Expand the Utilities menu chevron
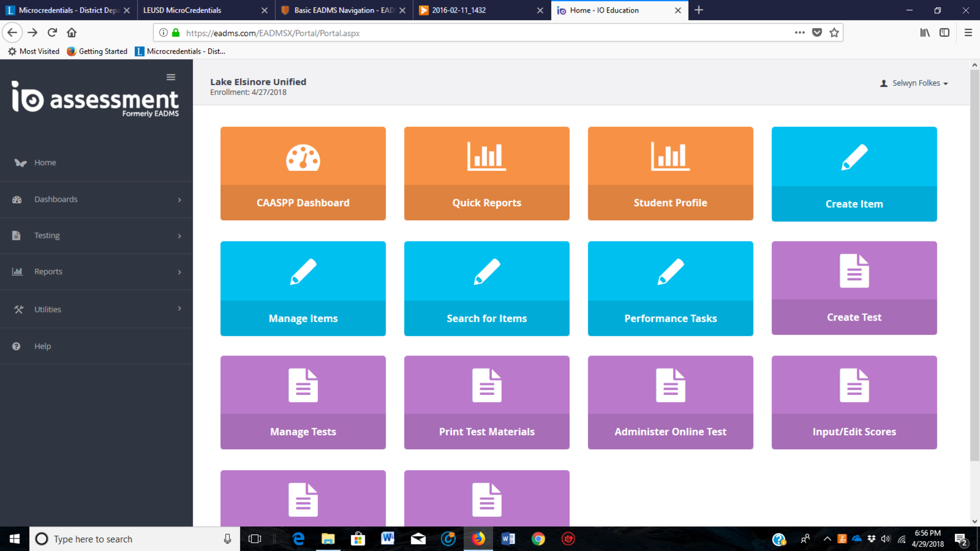 click(179, 309)
